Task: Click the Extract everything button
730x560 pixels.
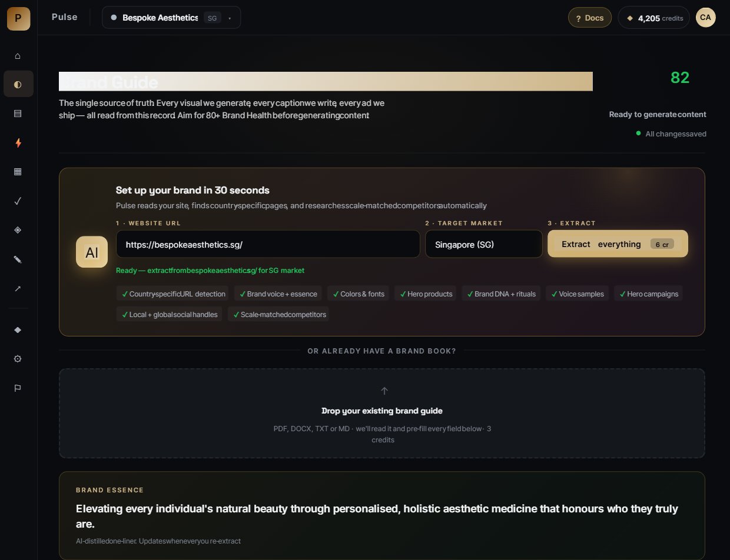Action: click(618, 244)
